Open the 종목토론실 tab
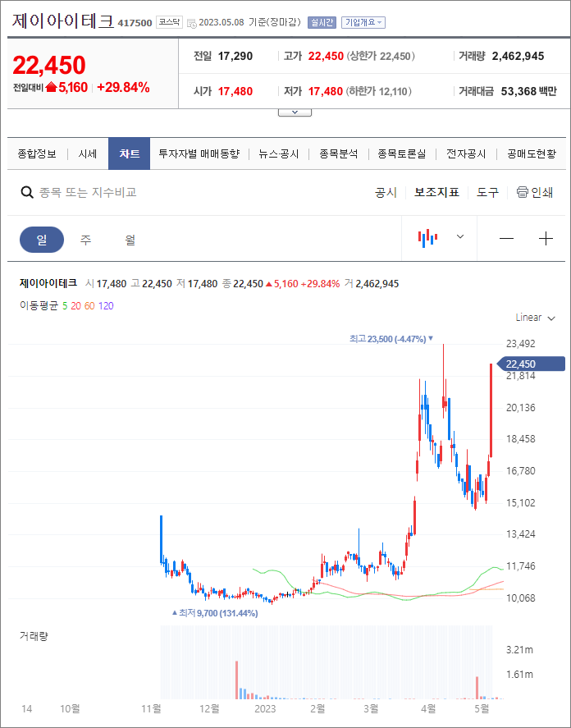 pos(401,153)
